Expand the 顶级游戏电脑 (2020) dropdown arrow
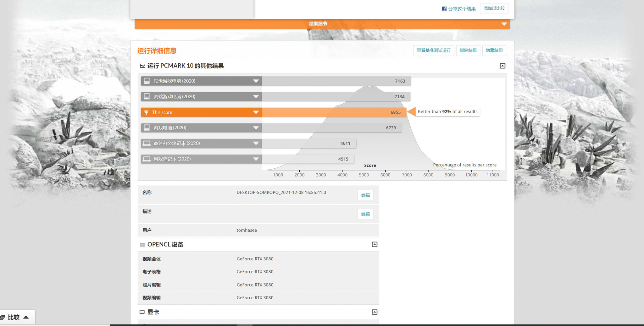The height and width of the screenshot is (326, 644). [x=256, y=81]
